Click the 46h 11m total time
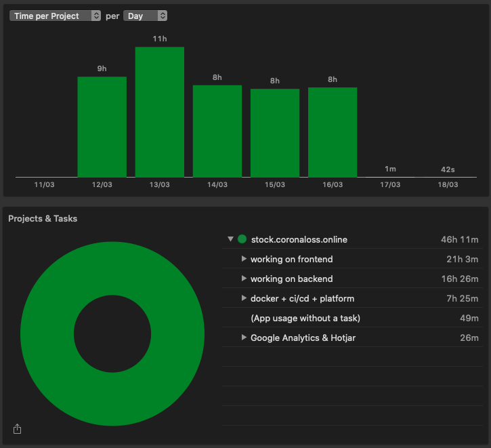Image resolution: width=491 pixels, height=448 pixels. 459,240
